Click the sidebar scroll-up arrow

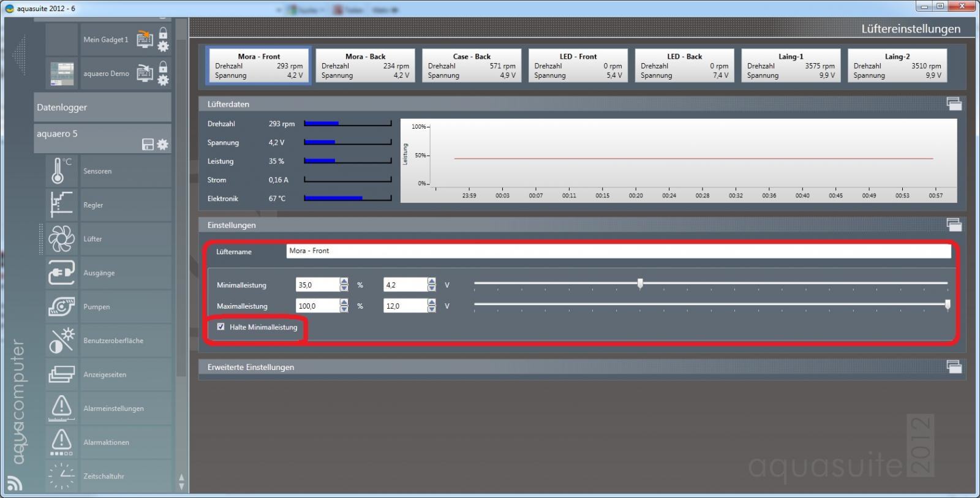pos(181,477)
